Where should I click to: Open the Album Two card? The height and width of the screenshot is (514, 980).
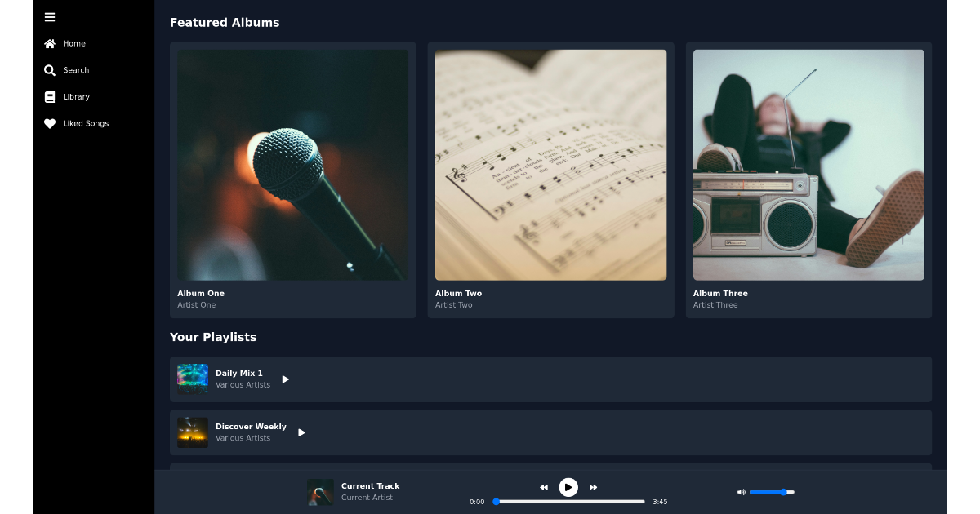[x=550, y=180]
